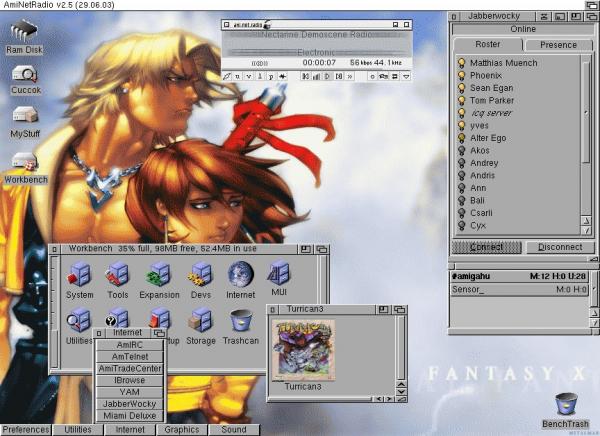The width and height of the screenshot is (600, 436).
Task: Click the play button in AmiNetRadio
Action: (327, 77)
